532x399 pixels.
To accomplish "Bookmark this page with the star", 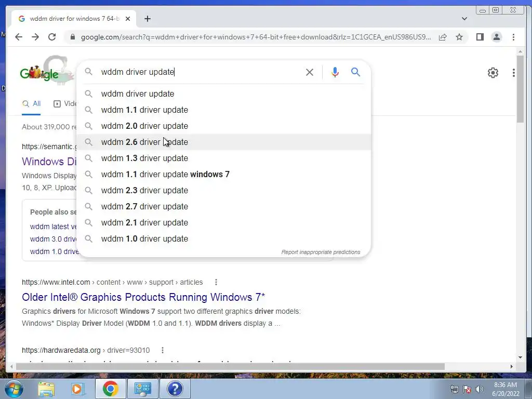I will (x=459, y=37).
